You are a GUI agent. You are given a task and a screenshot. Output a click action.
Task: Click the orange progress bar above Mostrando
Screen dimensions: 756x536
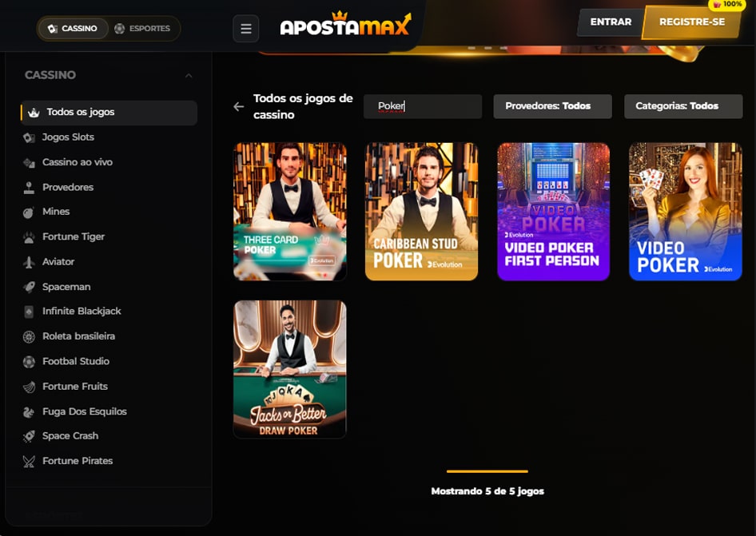tap(487, 471)
